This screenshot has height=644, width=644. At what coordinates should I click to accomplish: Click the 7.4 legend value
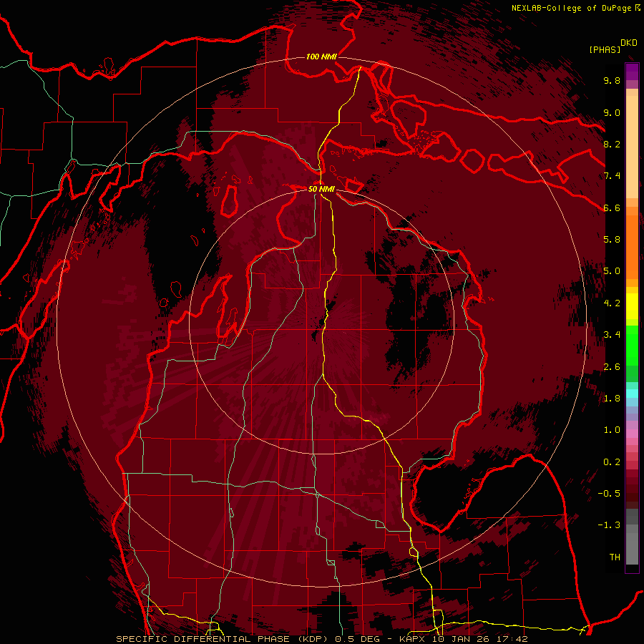click(x=612, y=176)
